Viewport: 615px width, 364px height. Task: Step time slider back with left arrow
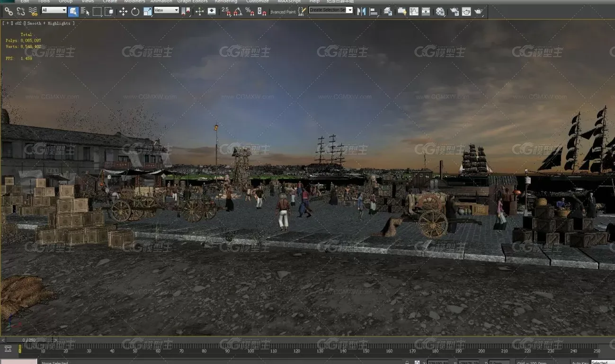(x=3, y=340)
